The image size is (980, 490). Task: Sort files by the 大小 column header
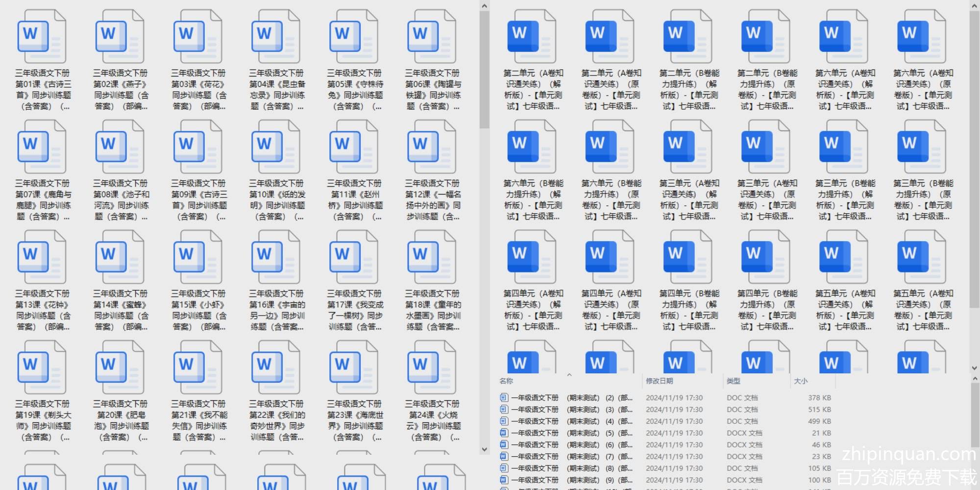coord(801,381)
